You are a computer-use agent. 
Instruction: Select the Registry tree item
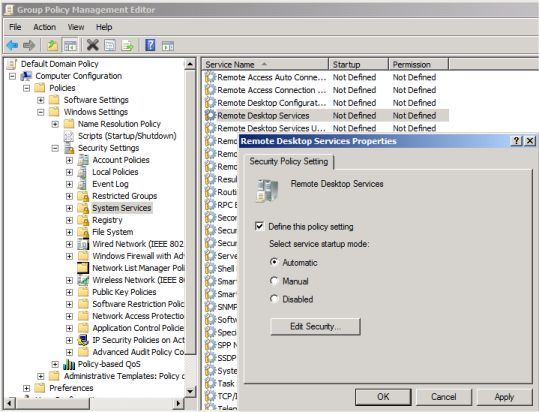[x=107, y=220]
